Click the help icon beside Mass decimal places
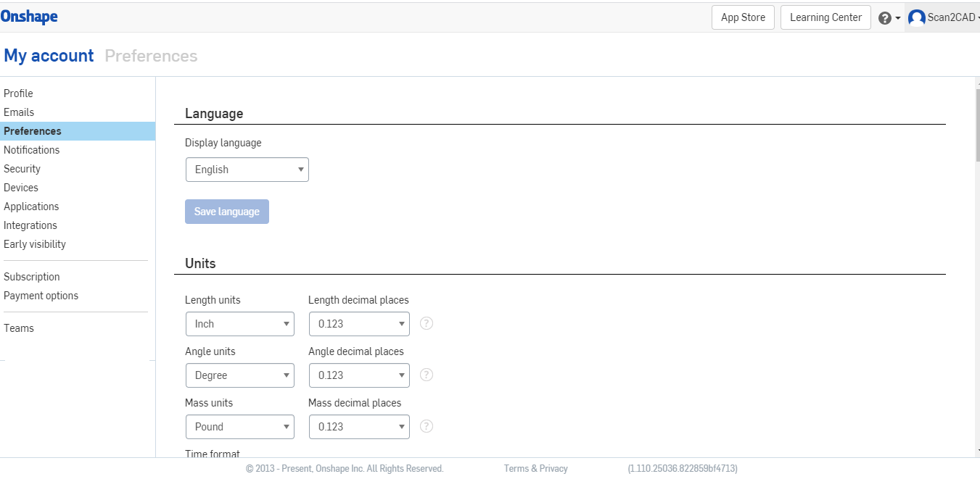This screenshot has width=980, height=479. 426,426
